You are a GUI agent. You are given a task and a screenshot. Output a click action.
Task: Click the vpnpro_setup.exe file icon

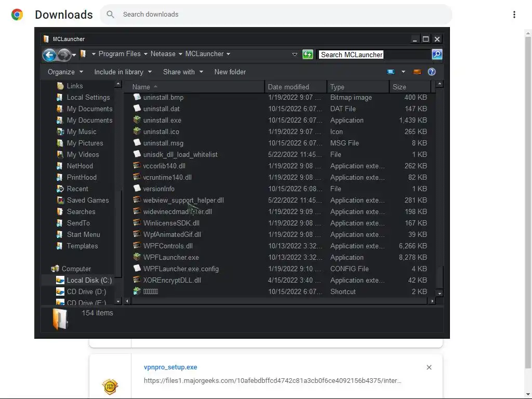(x=110, y=387)
